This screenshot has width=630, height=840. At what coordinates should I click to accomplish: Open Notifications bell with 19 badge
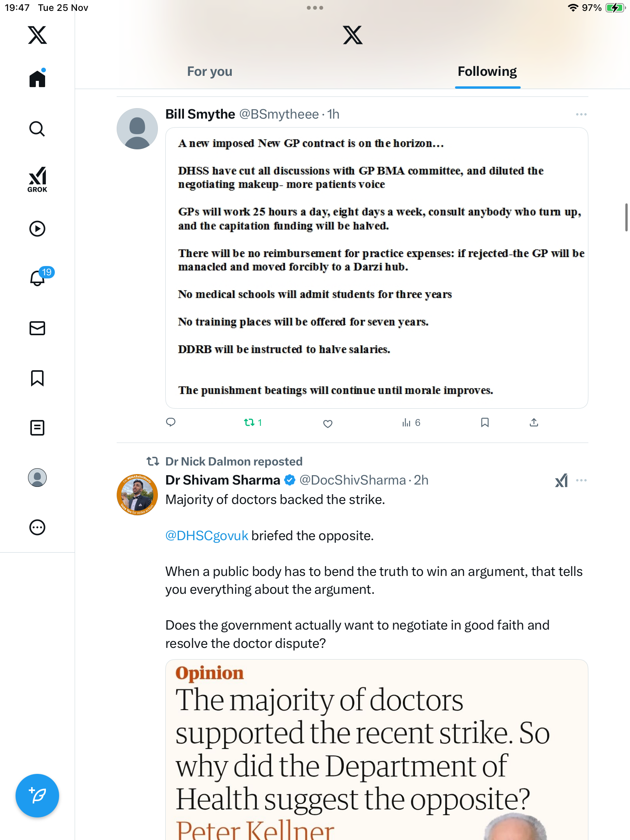[x=38, y=278]
